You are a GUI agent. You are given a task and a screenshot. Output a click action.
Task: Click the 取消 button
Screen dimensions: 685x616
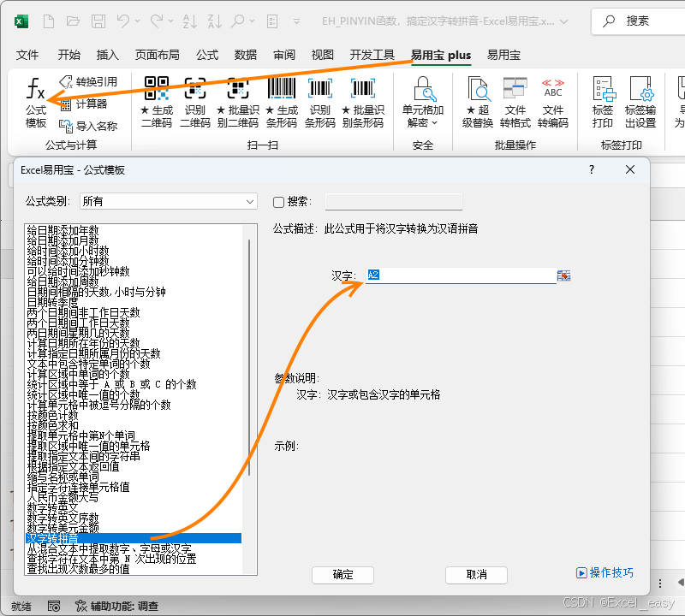(476, 575)
